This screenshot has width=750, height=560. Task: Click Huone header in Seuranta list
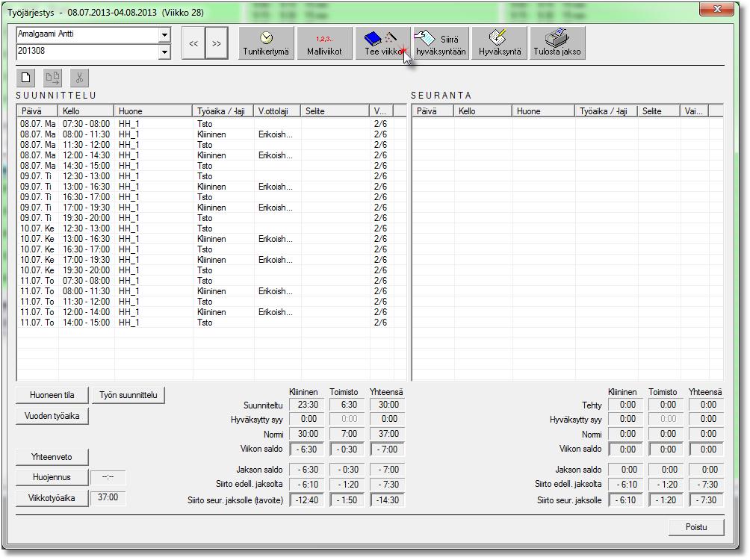543,111
